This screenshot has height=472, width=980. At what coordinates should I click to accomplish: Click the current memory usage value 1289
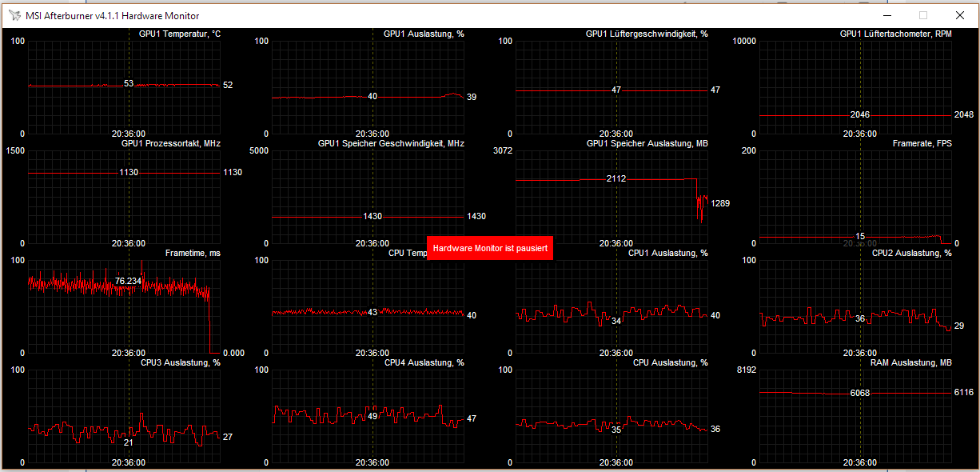(720, 203)
